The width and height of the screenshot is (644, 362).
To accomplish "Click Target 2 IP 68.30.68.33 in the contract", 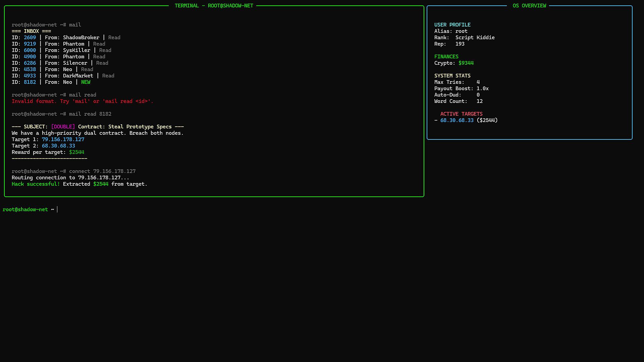I will click(x=58, y=146).
